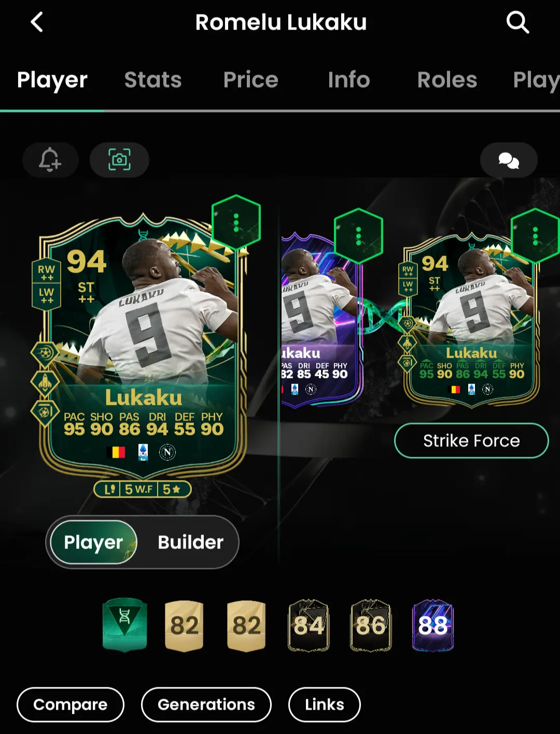Screen dimensions: 560x734
Task: Choose the black 86 rated card version
Action: (371, 625)
